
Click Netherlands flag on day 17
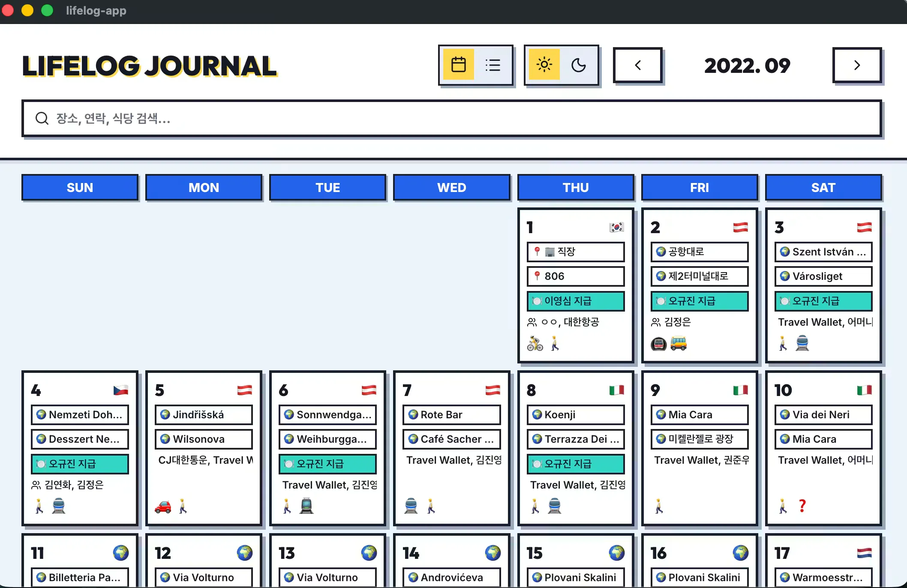coord(864,553)
